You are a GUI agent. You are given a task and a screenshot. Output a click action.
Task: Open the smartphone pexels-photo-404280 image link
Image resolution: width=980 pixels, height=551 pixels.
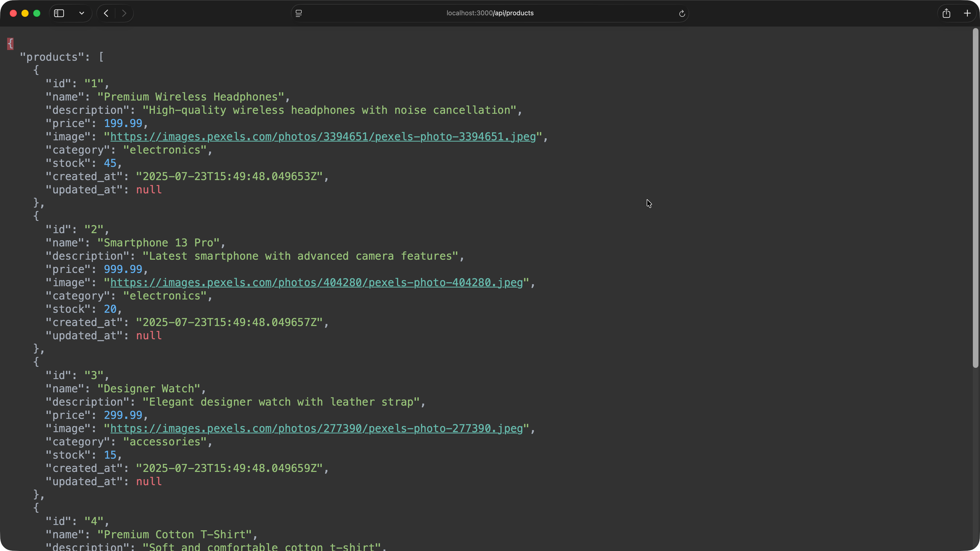pyautogui.click(x=316, y=283)
